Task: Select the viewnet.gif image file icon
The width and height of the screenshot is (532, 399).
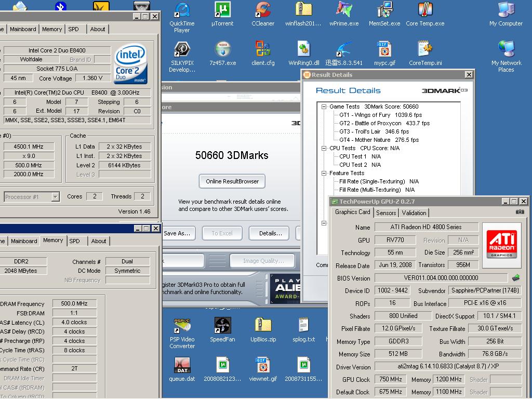Action: 263,365
